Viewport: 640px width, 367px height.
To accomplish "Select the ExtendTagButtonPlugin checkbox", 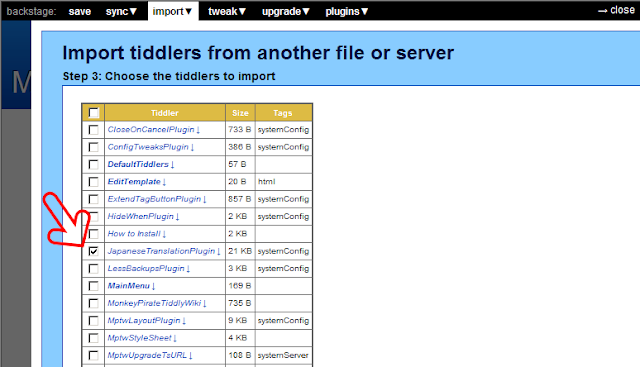I will click(93, 199).
